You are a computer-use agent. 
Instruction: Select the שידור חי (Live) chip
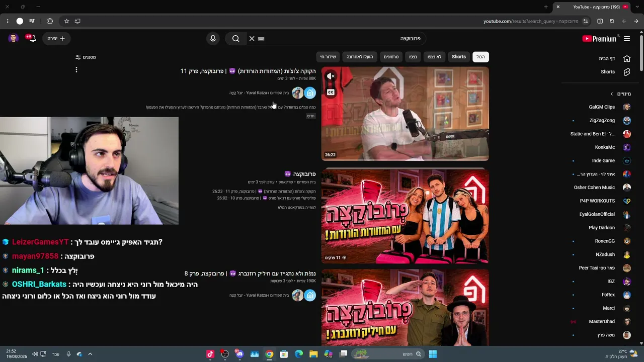point(328,57)
